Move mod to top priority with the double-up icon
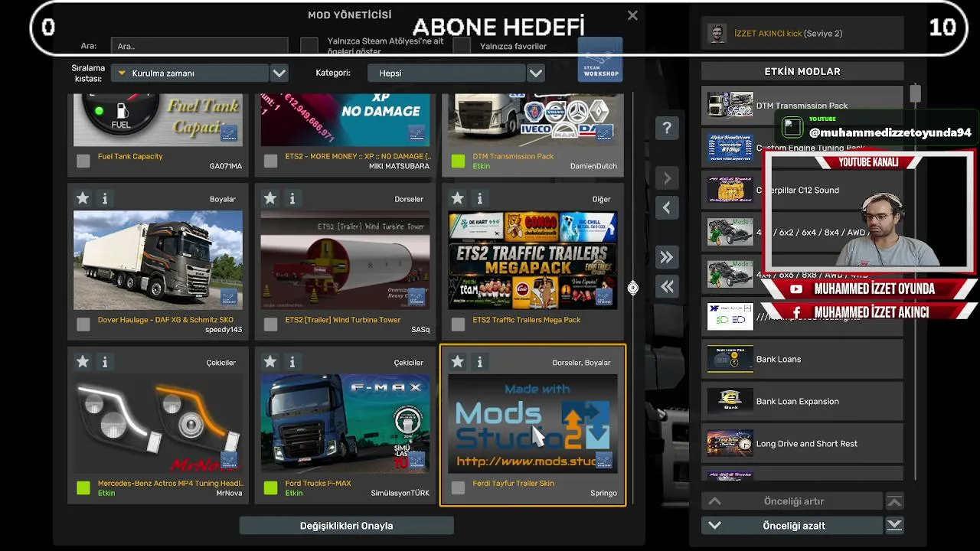The height and width of the screenshot is (551, 980). click(894, 501)
